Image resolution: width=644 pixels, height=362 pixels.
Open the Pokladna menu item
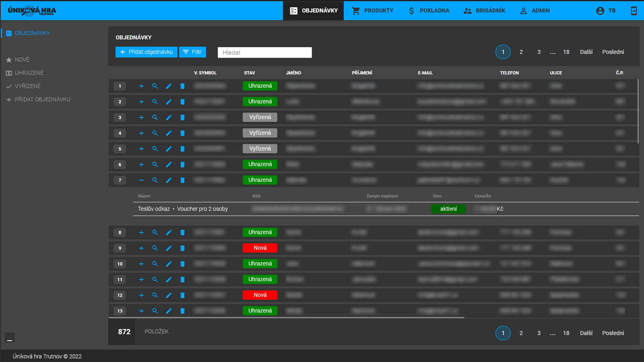click(429, 11)
